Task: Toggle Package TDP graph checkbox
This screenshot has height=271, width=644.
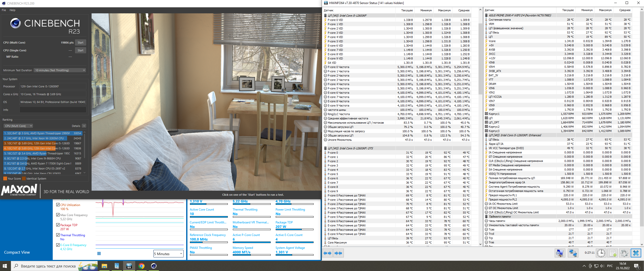Action: tap(58, 225)
